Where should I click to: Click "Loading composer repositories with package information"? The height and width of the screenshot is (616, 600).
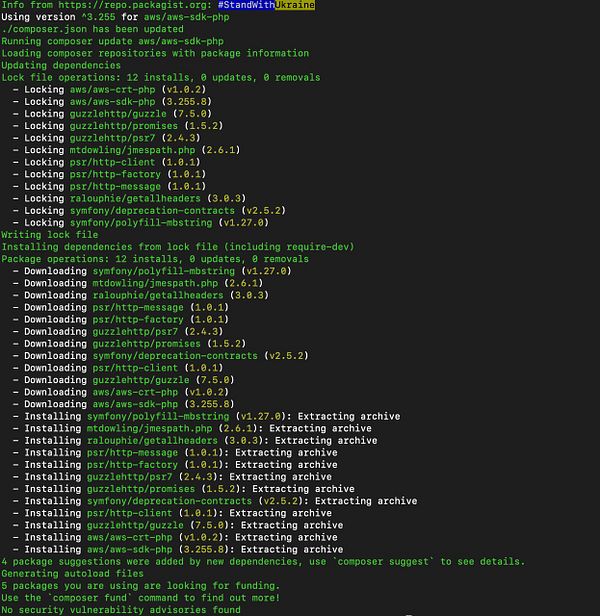[155, 53]
